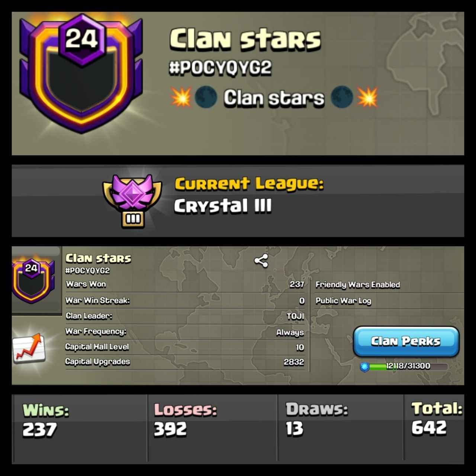The height and width of the screenshot is (476, 476).
Task: Open the red arrow statistics chart icon
Action: click(x=29, y=348)
